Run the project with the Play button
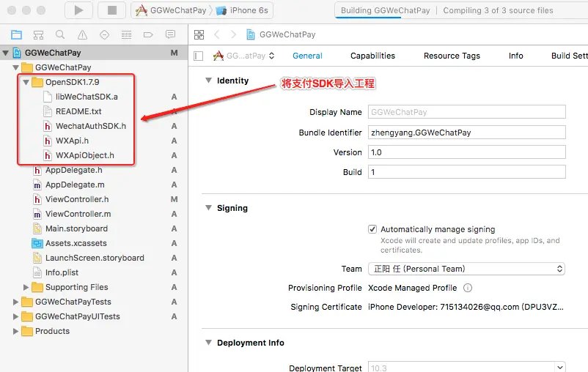588x372 pixels. click(78, 10)
